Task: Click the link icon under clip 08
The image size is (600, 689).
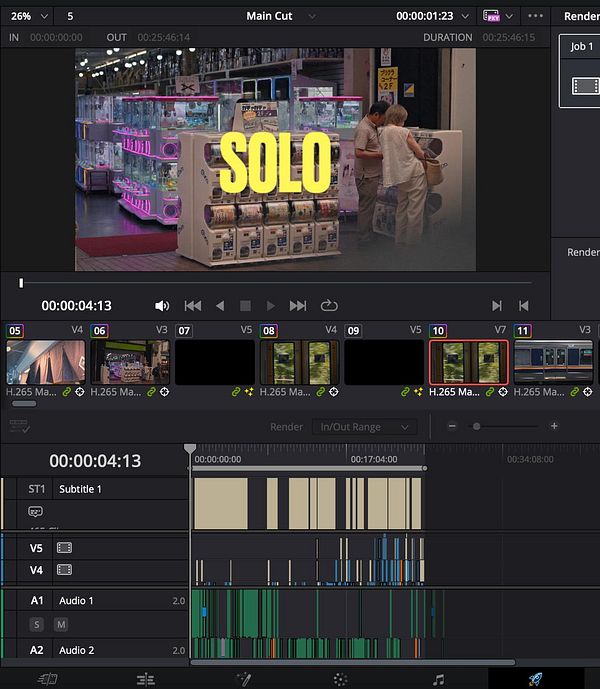Action: 320,392
